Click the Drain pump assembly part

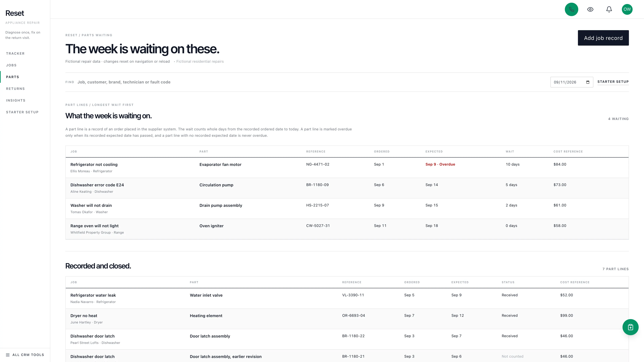click(x=221, y=205)
